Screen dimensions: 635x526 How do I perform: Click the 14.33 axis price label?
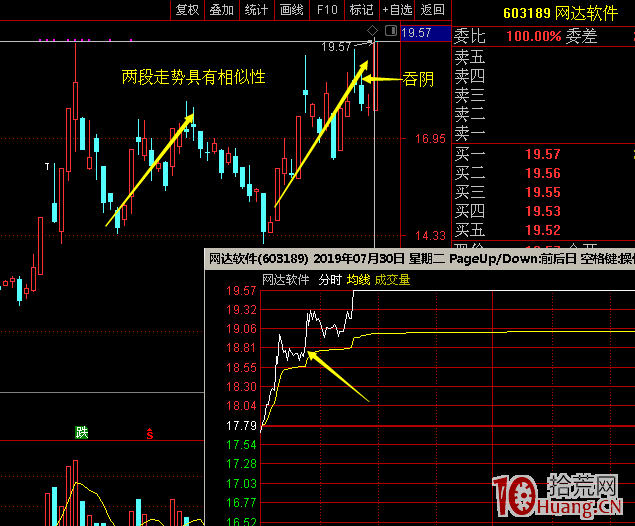tap(430, 236)
